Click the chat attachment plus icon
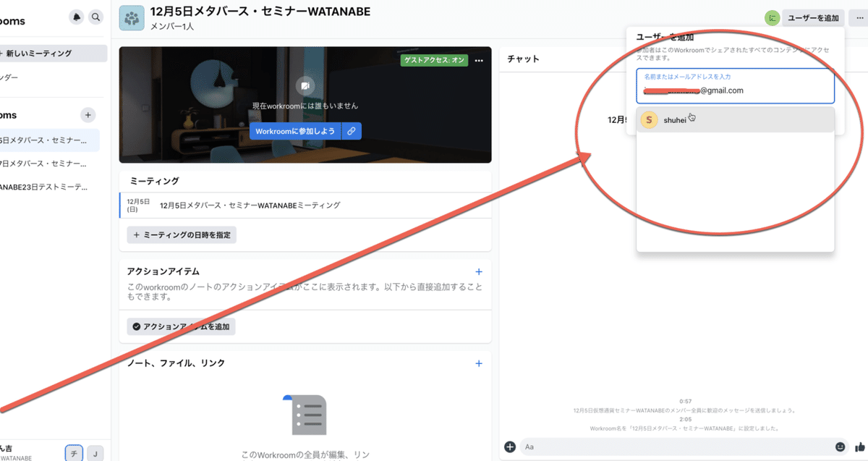 (x=510, y=447)
